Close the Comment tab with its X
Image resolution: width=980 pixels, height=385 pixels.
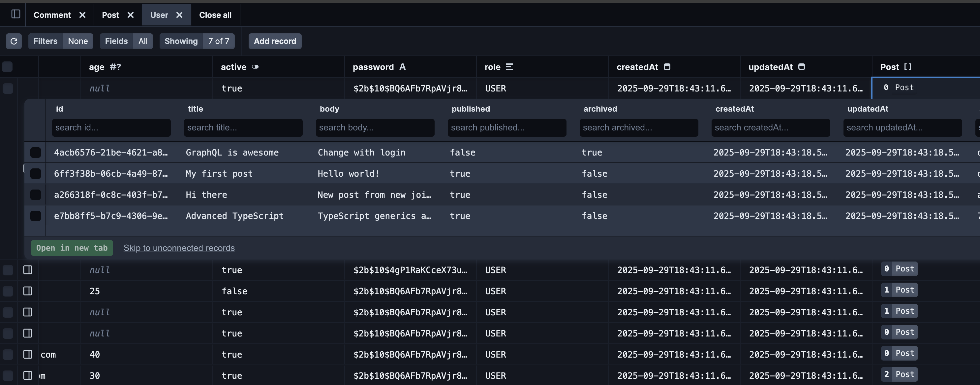tap(82, 15)
